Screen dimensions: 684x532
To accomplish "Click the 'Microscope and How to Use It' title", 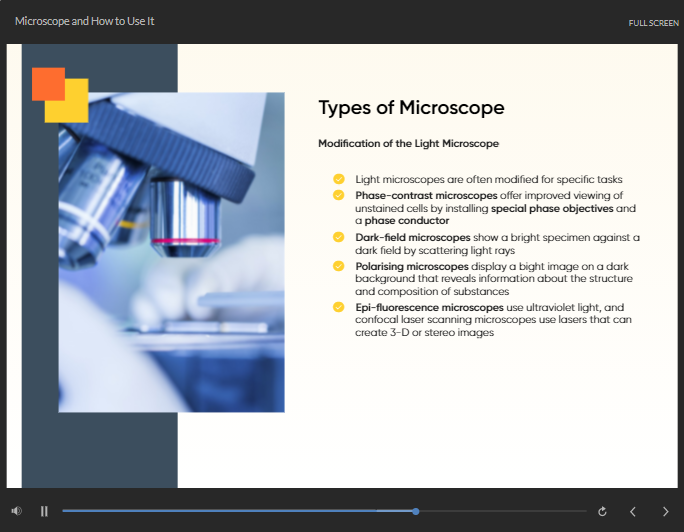I will tap(85, 21).
